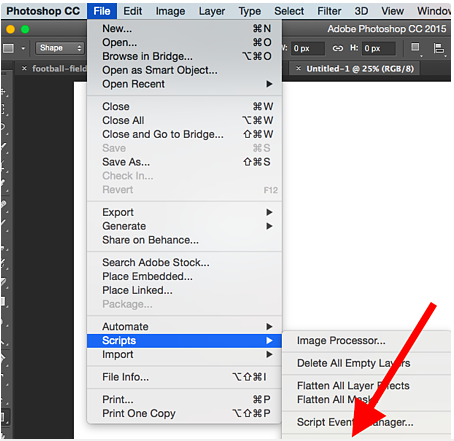
Task: Choose Place Embedded...
Action: point(184,276)
